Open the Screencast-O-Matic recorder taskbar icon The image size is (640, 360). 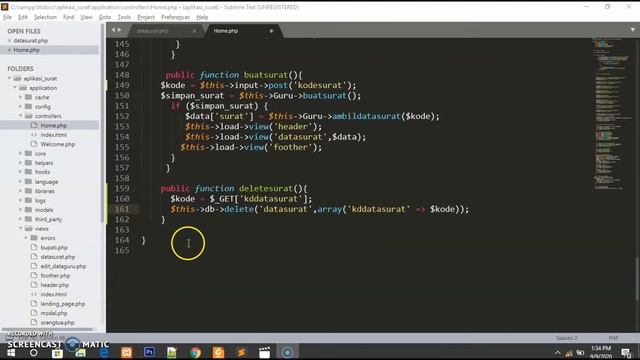click(287, 352)
